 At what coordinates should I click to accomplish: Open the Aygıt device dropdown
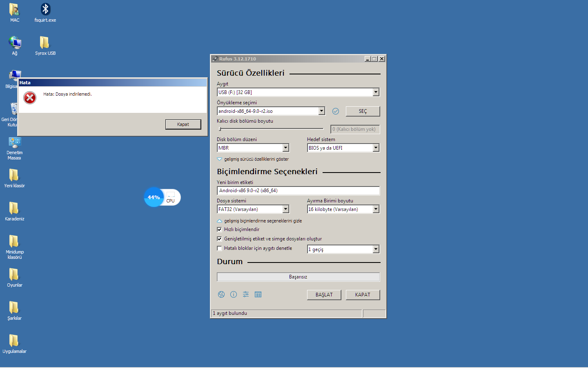376,92
